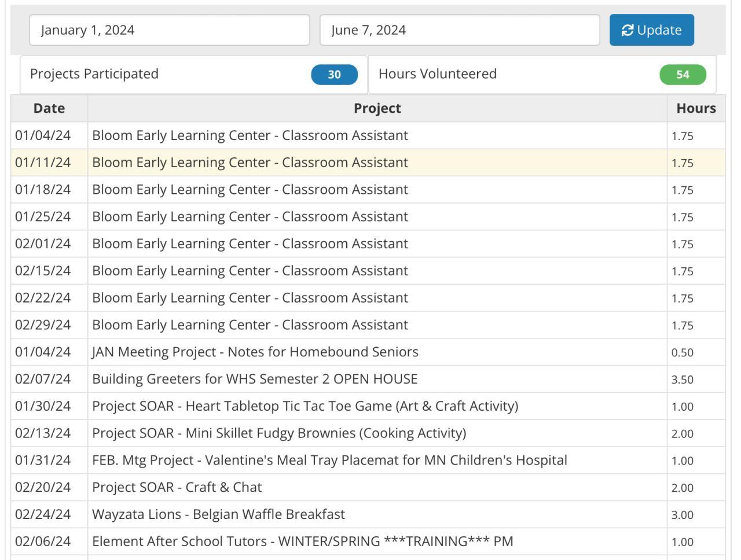This screenshot has height=560, width=741.
Task: Sort by the Date column header
Action: point(49,108)
